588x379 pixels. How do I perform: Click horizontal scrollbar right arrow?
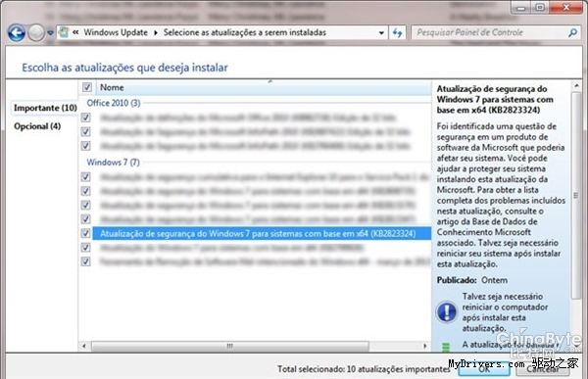point(425,346)
